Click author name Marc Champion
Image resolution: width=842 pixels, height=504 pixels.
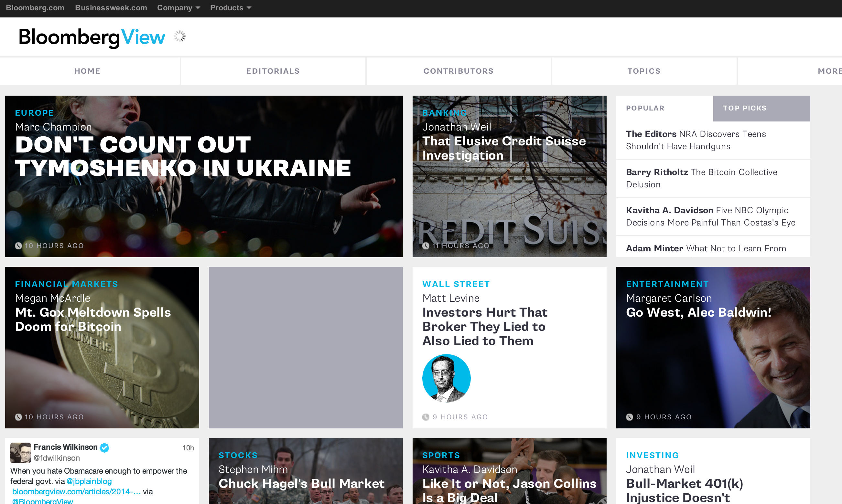tap(53, 127)
